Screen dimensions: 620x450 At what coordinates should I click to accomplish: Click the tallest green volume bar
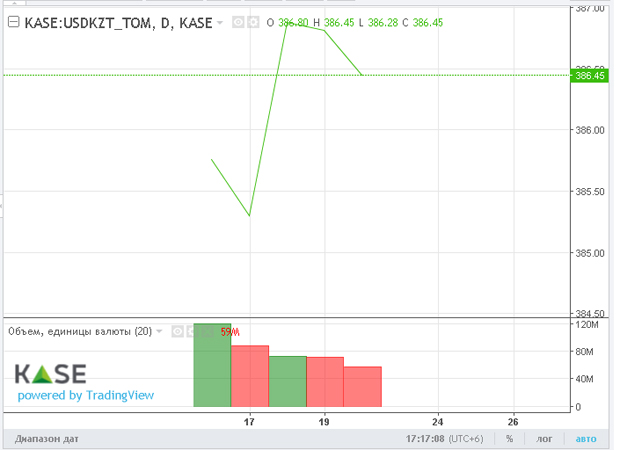pos(212,365)
